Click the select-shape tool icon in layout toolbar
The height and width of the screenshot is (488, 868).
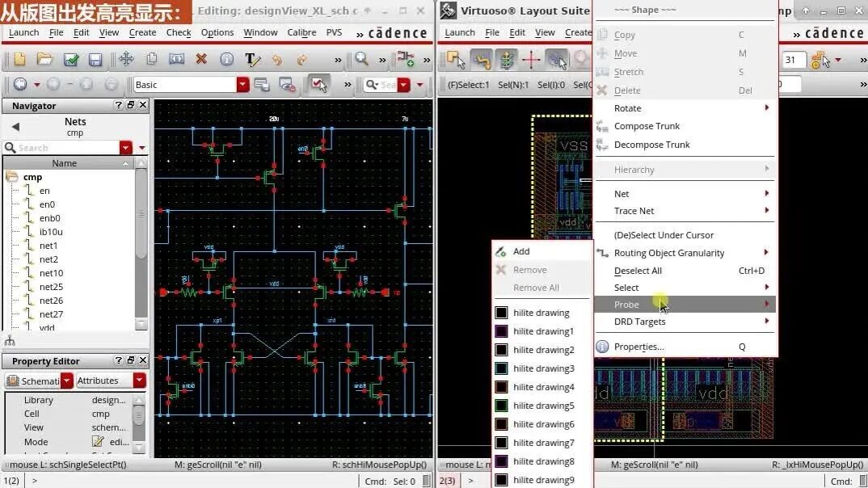[x=456, y=60]
